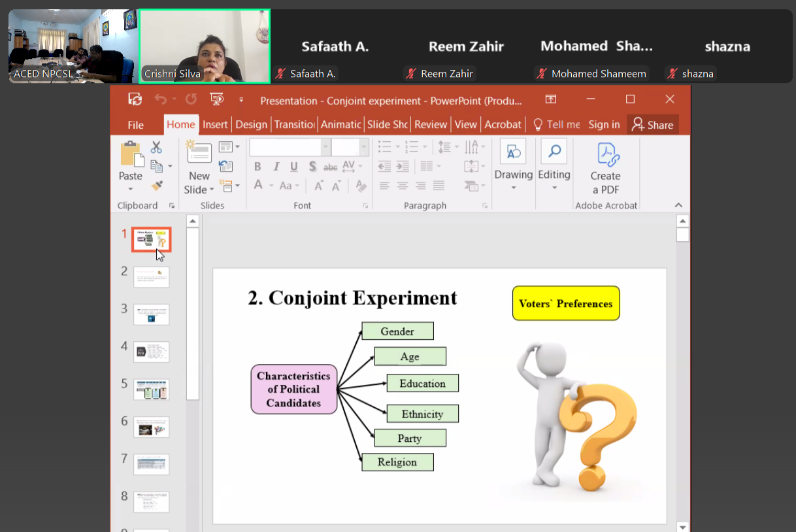Toggle Bold formatting
The width and height of the screenshot is (796, 532).
pos(257,166)
